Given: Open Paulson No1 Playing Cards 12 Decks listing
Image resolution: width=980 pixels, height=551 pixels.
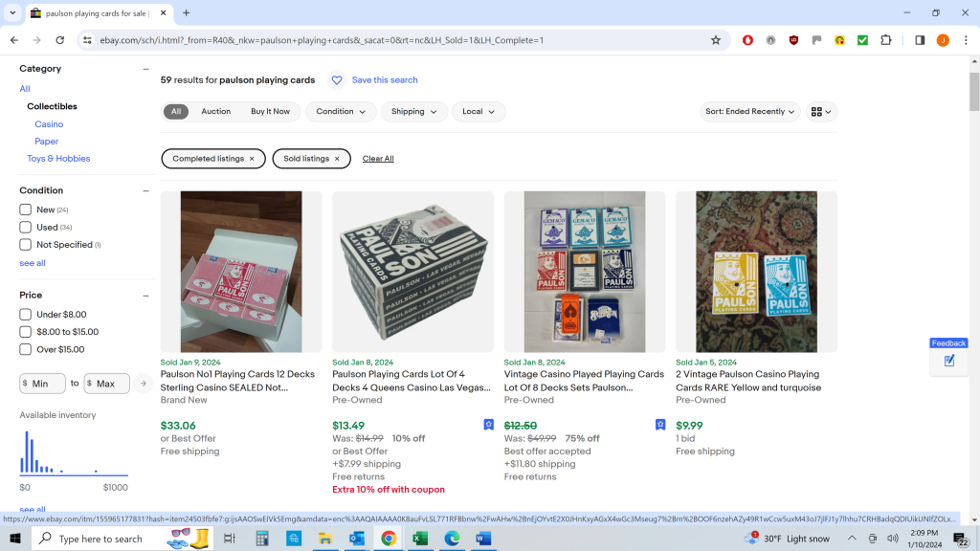Looking at the screenshot, I should point(237,381).
